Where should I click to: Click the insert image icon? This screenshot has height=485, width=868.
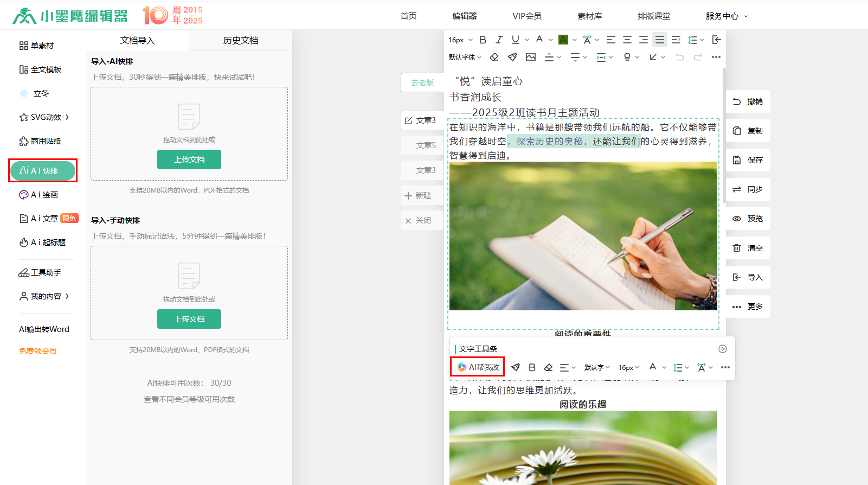pos(530,57)
